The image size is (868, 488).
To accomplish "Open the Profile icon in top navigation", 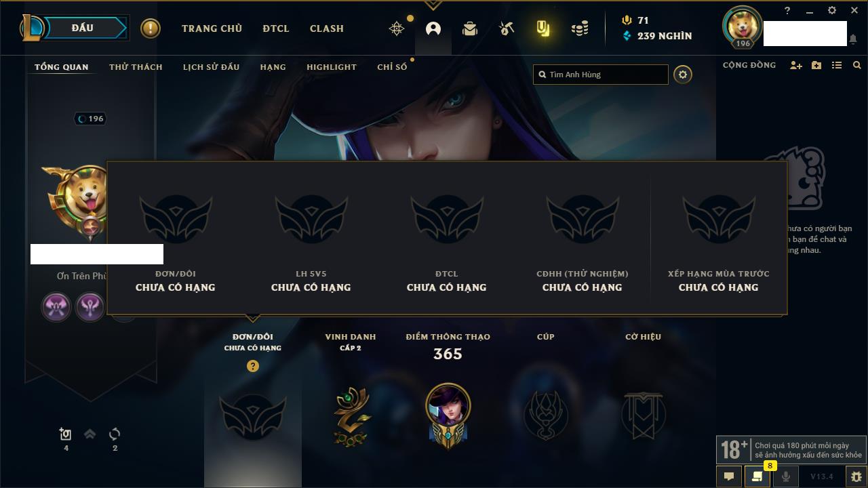I will tap(433, 28).
